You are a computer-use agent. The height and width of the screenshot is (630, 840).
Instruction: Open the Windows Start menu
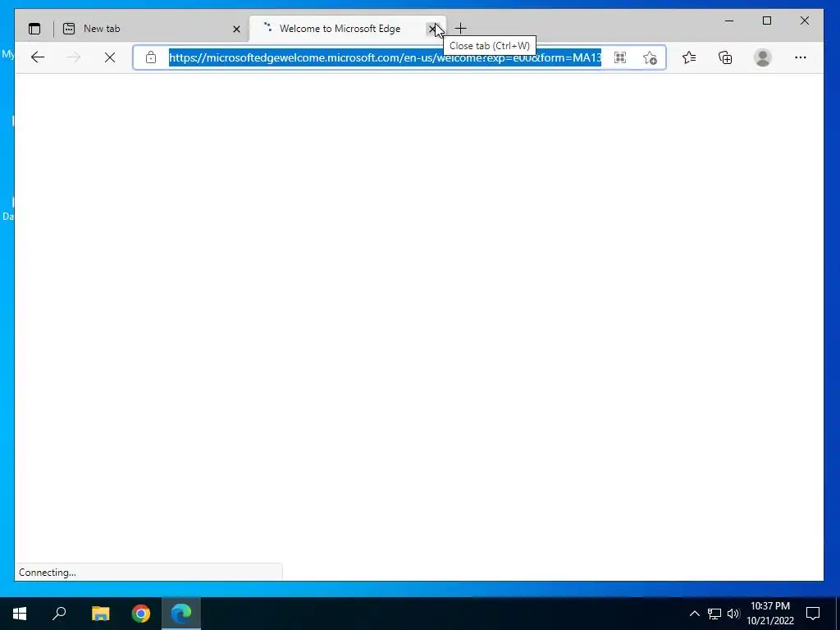20,614
